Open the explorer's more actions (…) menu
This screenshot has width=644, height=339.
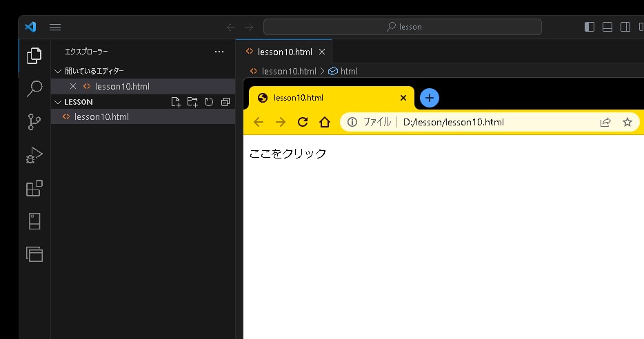point(219,52)
